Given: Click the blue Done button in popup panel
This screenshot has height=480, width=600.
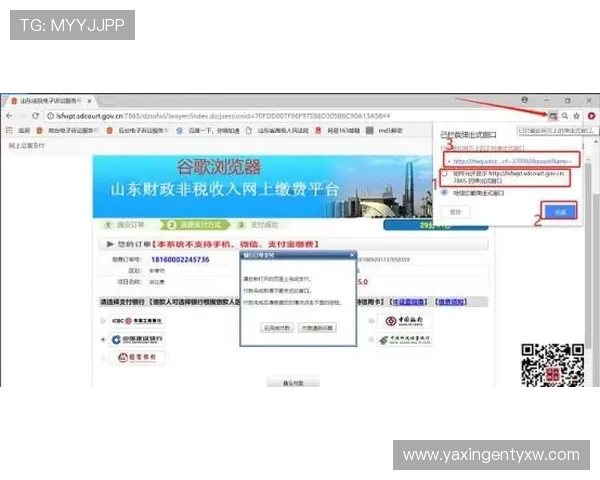Looking at the screenshot, I should tap(560, 212).
